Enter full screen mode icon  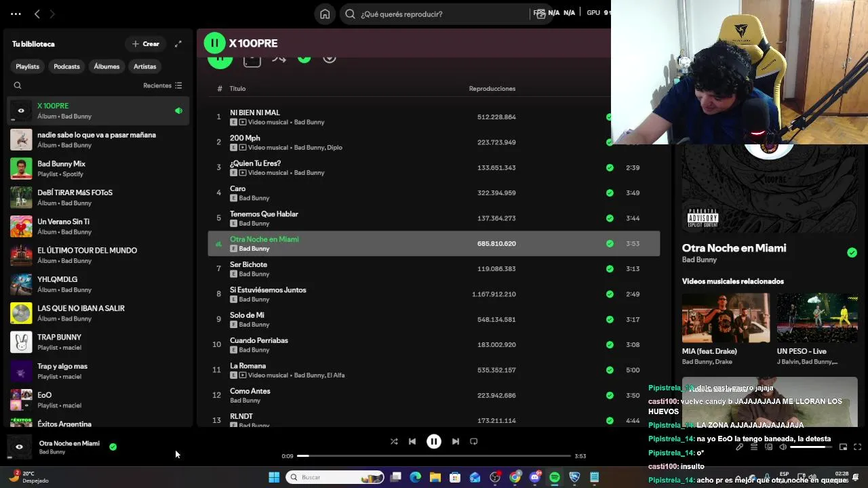(x=857, y=447)
